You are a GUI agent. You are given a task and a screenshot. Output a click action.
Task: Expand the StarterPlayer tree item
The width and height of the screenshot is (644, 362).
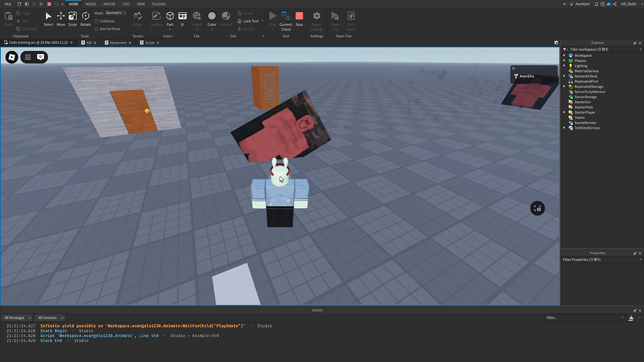click(564, 112)
